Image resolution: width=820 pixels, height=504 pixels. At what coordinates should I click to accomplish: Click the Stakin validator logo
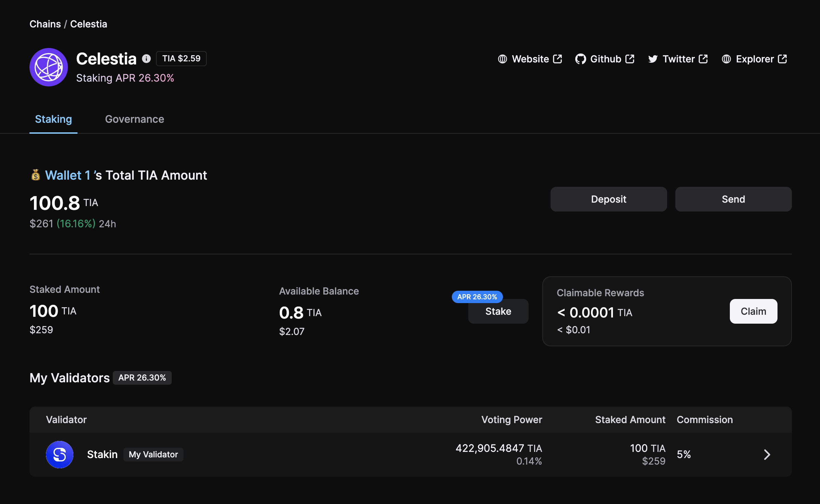tap(60, 455)
